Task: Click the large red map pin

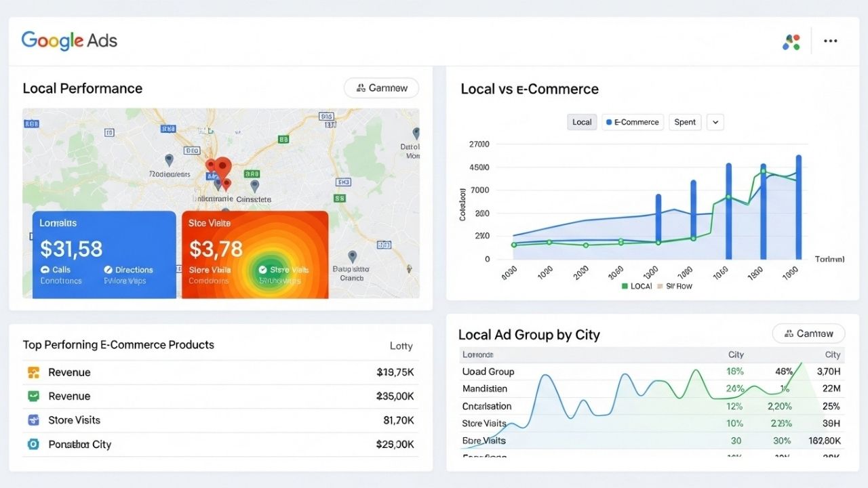Action: [222, 167]
